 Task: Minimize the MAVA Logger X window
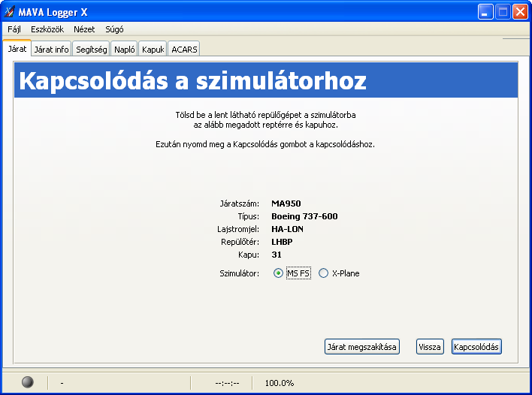tap(485, 12)
